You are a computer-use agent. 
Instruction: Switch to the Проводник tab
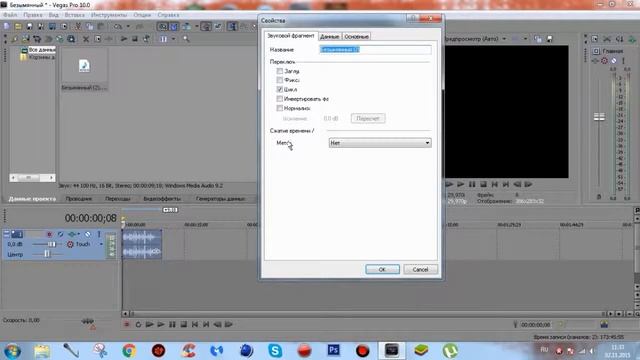coord(79,199)
